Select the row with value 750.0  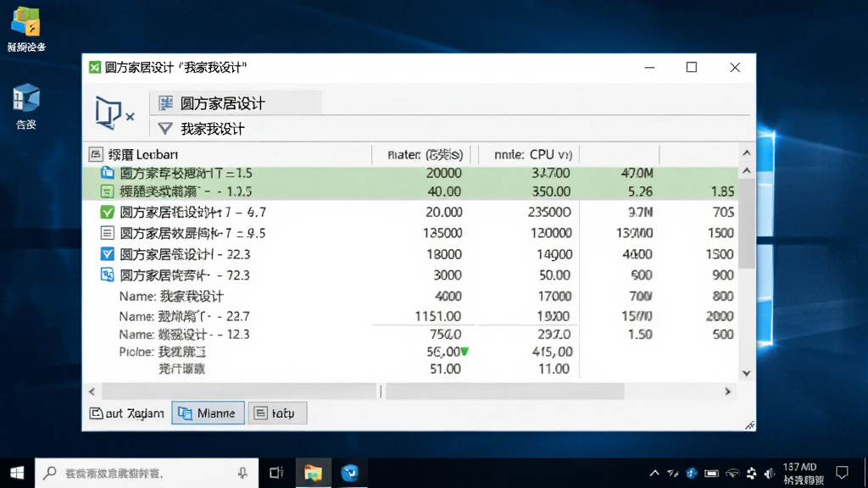click(412, 334)
